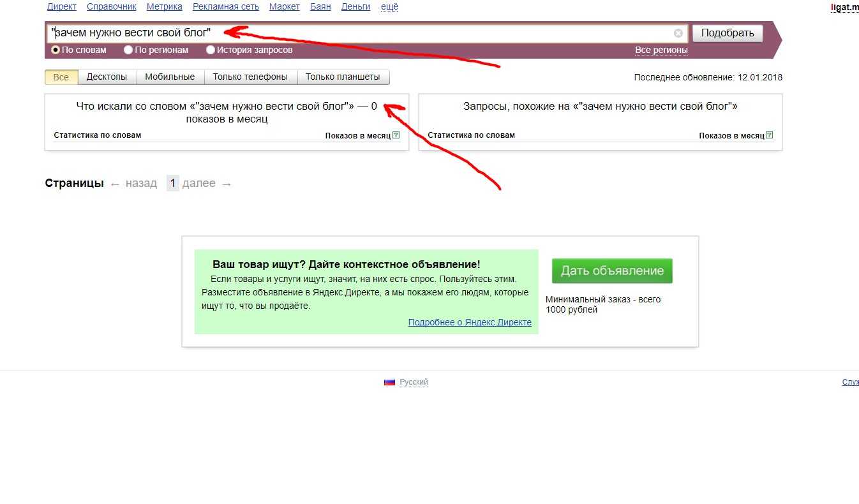Screen dimensions: 859x504
Task: Click Показов в месяц header in left table
Action: 357,135
